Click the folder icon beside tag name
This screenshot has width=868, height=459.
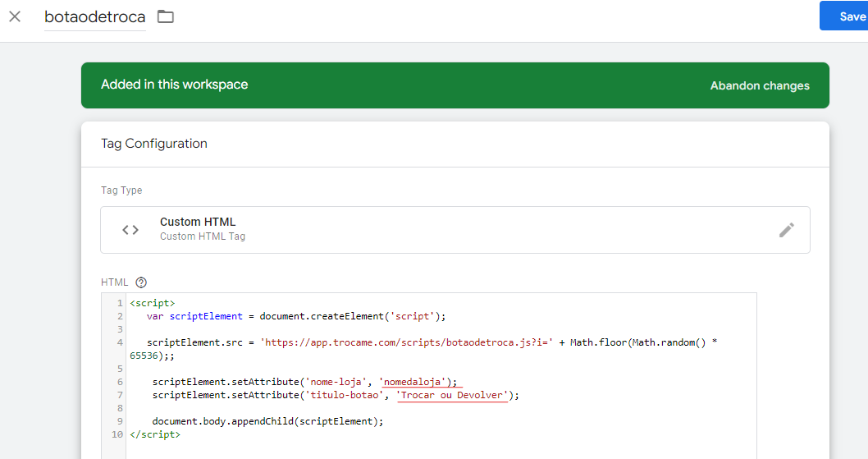coord(166,16)
